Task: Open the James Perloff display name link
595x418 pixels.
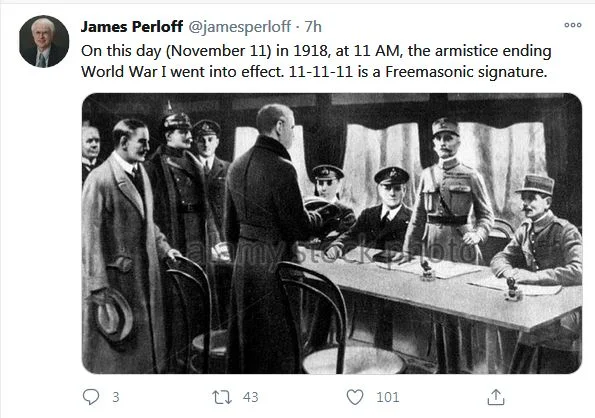Action: pyautogui.click(x=132, y=27)
